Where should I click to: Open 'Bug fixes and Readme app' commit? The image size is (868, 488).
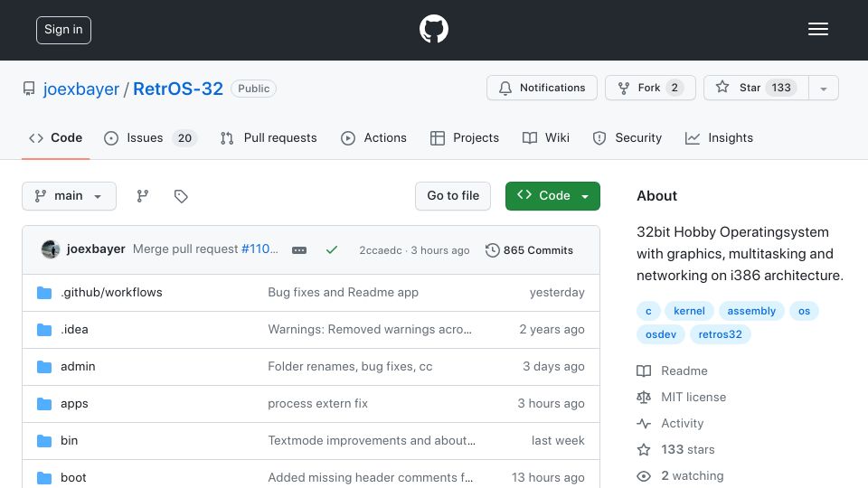click(344, 292)
